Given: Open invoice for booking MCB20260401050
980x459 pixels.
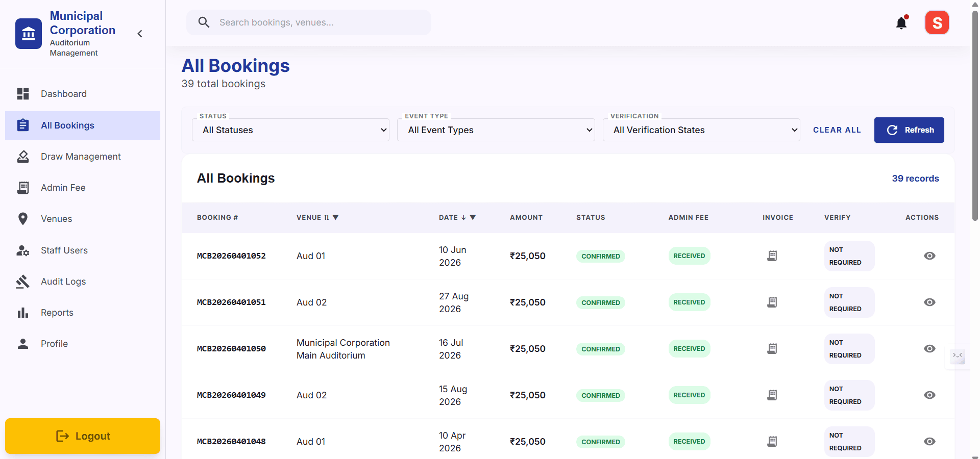Looking at the screenshot, I should click(x=772, y=349).
